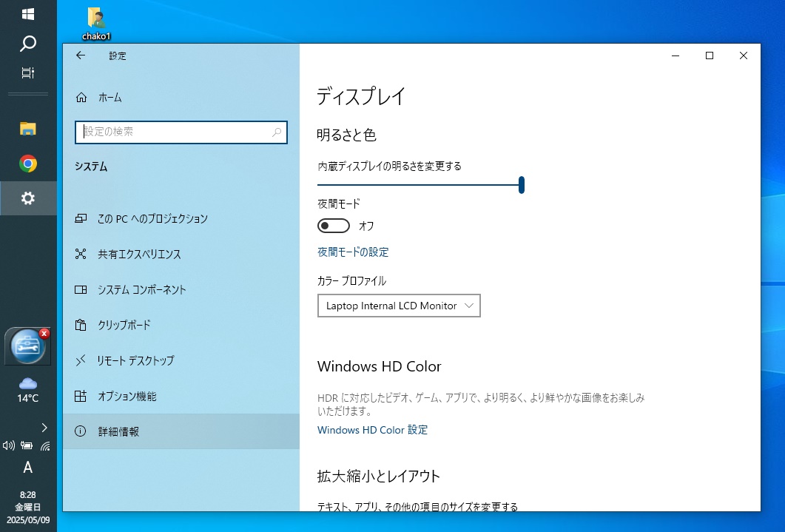Open クリップボード settings
This screenshot has height=532, width=785.
[x=181, y=326]
